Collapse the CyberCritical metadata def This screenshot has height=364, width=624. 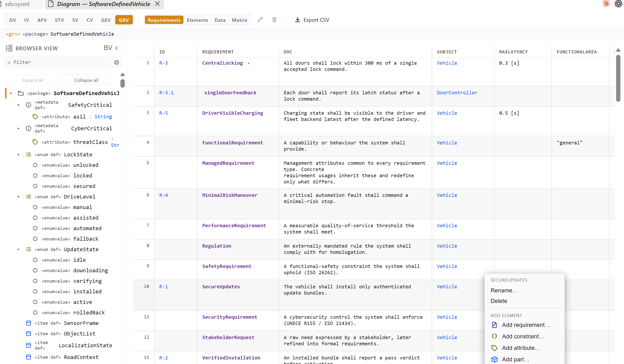click(x=18, y=129)
